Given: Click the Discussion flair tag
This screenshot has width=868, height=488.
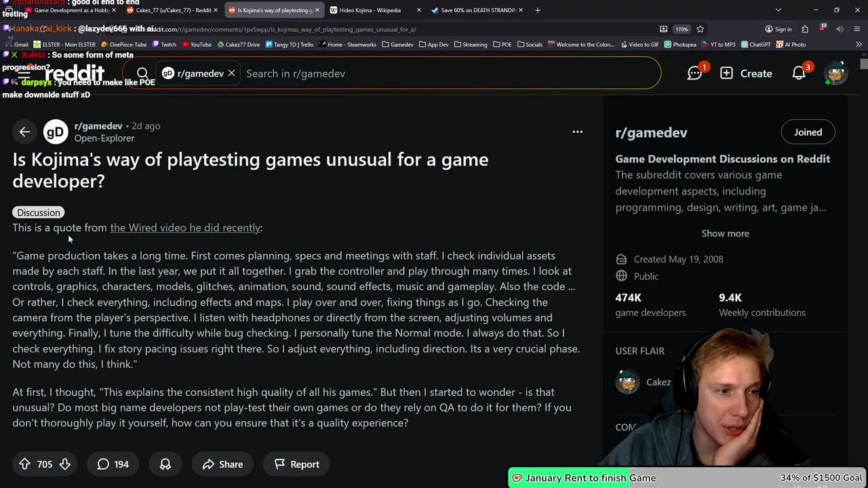Looking at the screenshot, I should 39,212.
